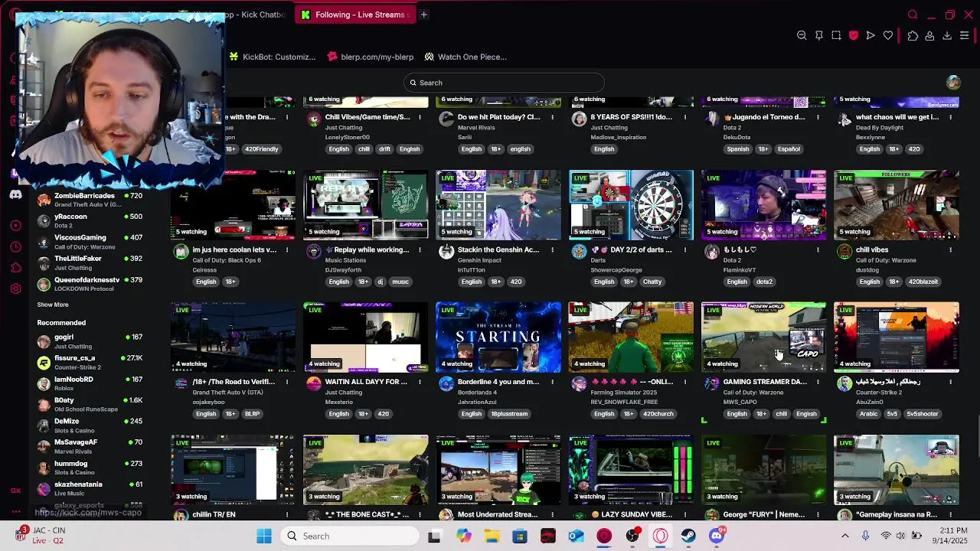Click the 'Chatty' tag on darts stream
The height and width of the screenshot is (551, 980).
click(x=652, y=282)
